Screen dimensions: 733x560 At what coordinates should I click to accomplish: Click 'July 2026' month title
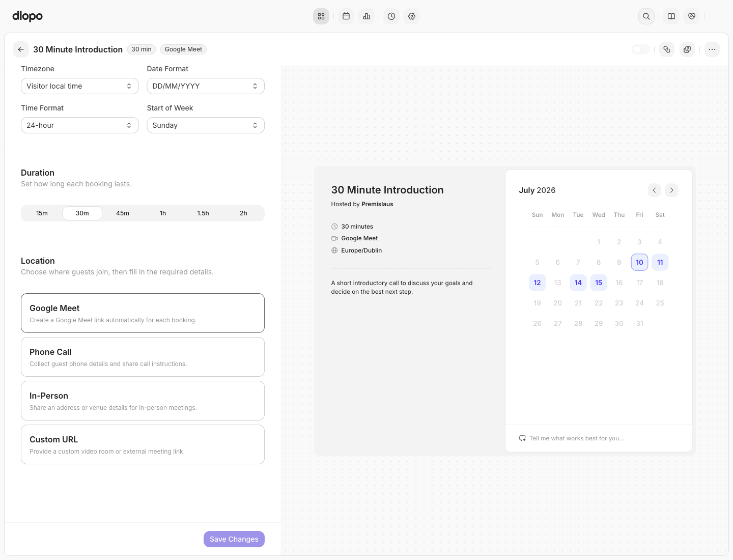(x=537, y=190)
